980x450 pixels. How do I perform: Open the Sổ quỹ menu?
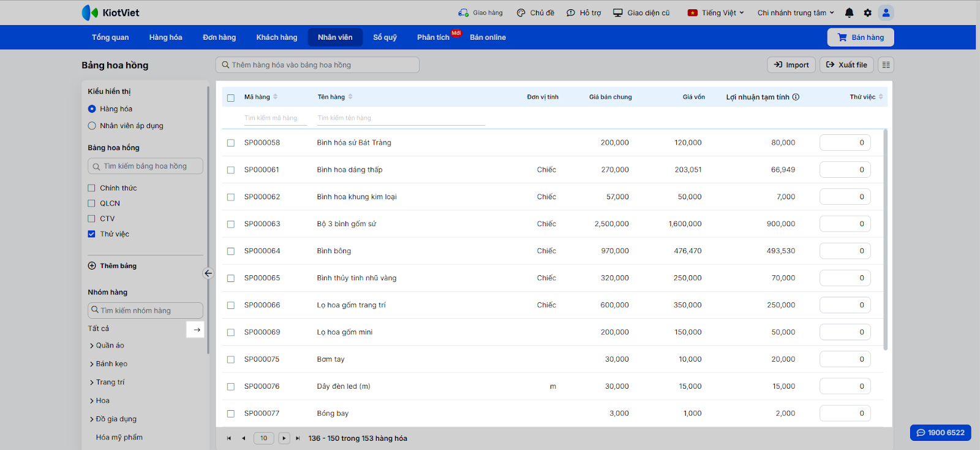click(385, 37)
